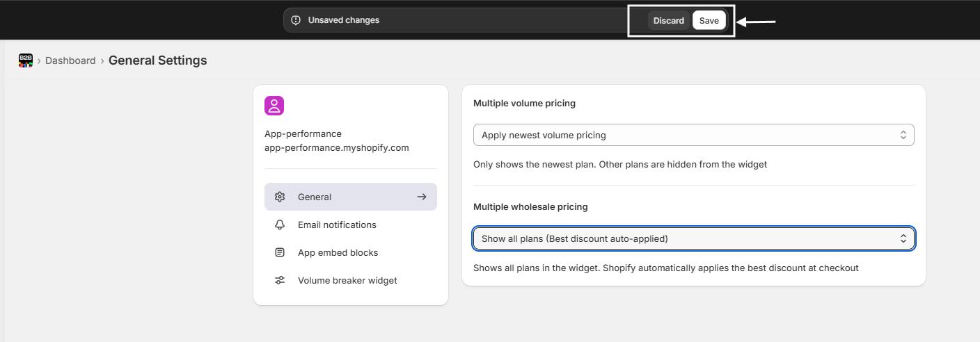Click the sliders icon for Volume breaker widget
The image size is (980, 342).
[280, 280]
